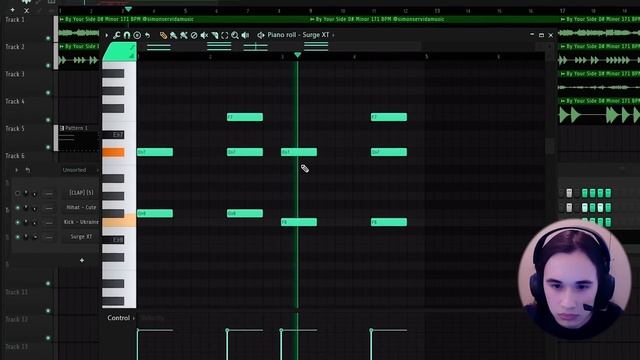
Task: Toggle Track 3 mute dot in playlist
Action: tap(48, 93)
